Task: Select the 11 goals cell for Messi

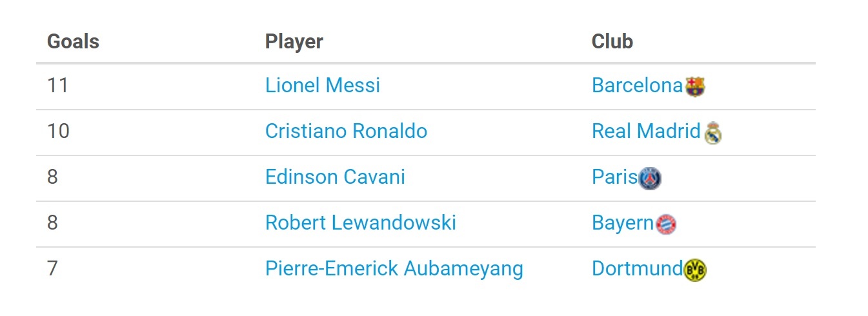Action: point(57,85)
